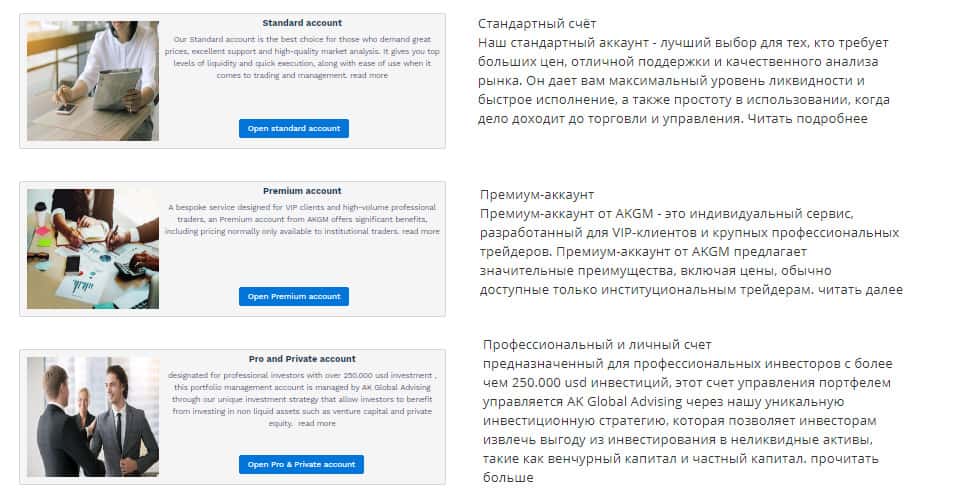Select the Premium account card title
Image resolution: width=959 pixels, height=502 pixels.
click(301, 191)
